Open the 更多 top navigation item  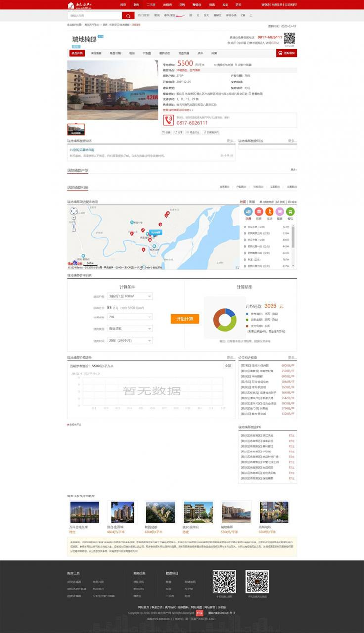[x=239, y=4]
